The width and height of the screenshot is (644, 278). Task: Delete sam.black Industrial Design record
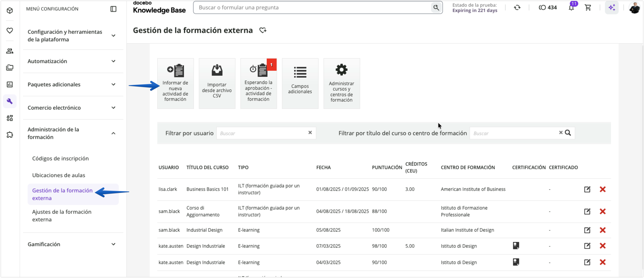[x=603, y=230]
